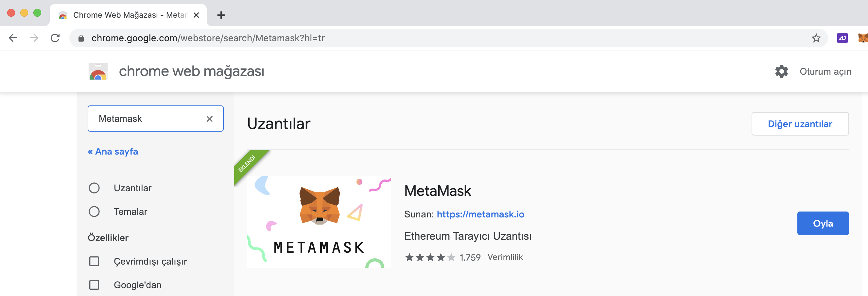Screen dimensions: 868x296
Task: Click the blue Oyla button
Action: [x=823, y=223]
